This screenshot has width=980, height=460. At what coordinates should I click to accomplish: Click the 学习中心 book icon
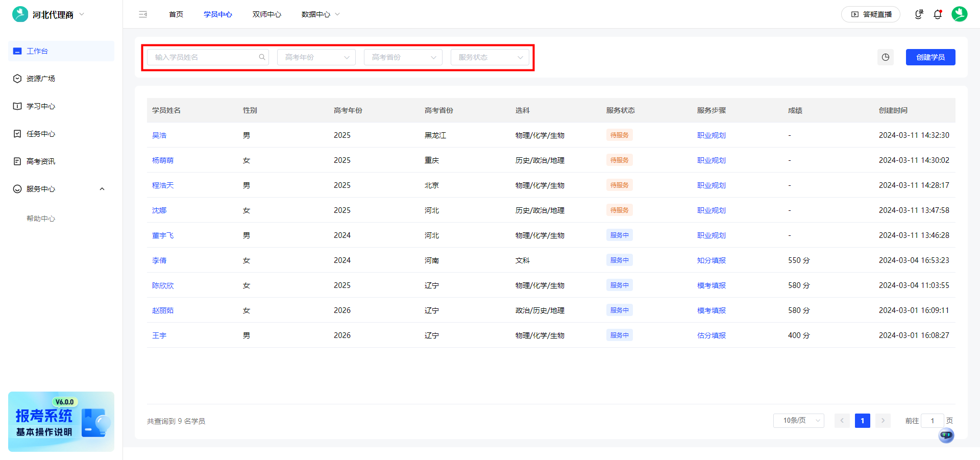click(x=17, y=106)
